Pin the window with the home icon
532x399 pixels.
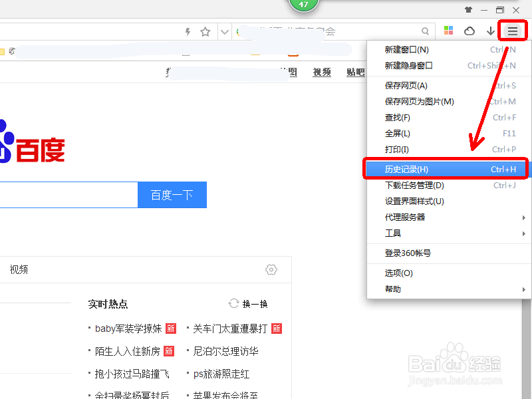coord(468,10)
